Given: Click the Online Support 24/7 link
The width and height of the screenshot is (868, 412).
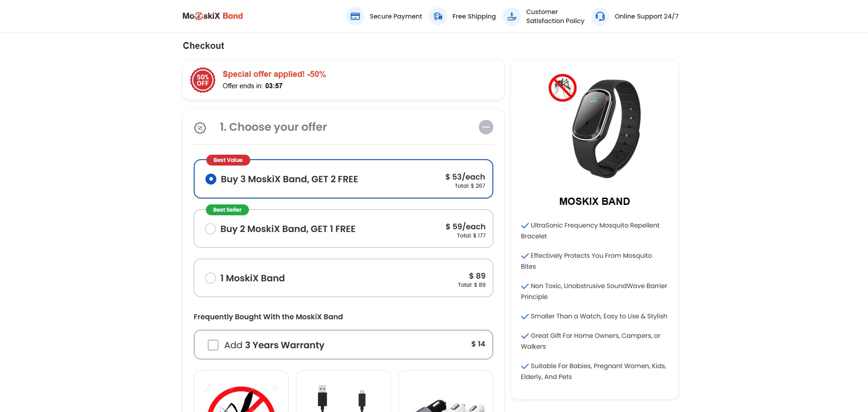Looking at the screenshot, I should click(x=646, y=16).
